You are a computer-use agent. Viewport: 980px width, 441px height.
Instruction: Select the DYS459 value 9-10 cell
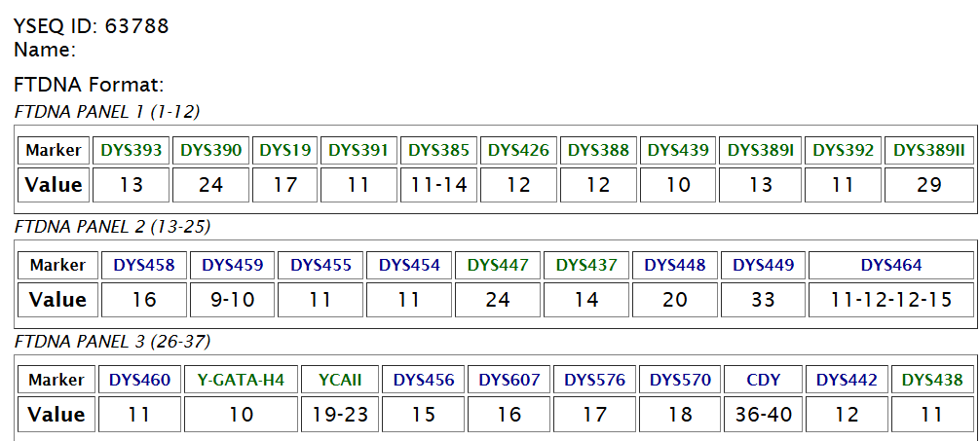232,300
